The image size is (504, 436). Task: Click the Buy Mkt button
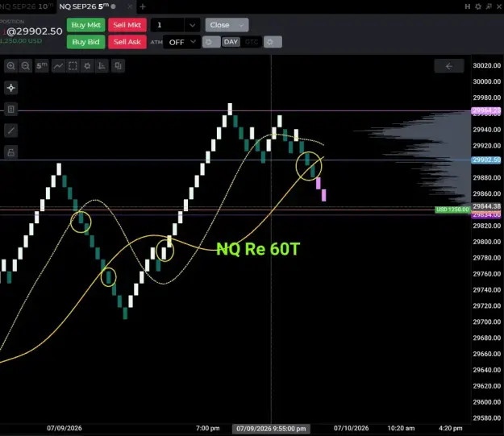click(85, 25)
